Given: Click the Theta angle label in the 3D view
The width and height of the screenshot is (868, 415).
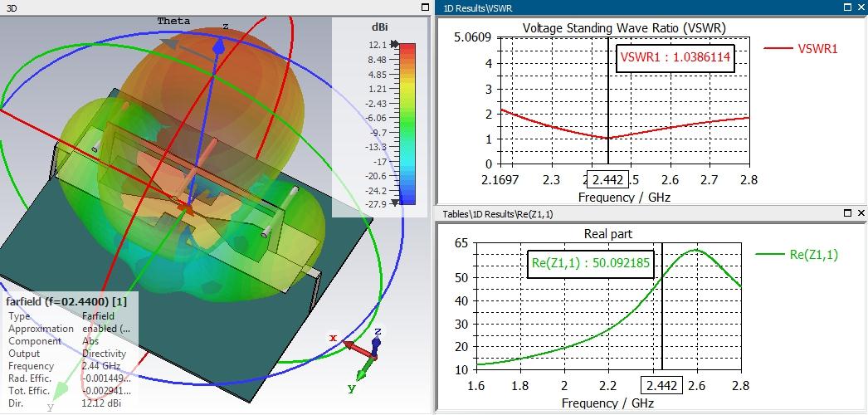Looking at the screenshot, I should [x=173, y=21].
